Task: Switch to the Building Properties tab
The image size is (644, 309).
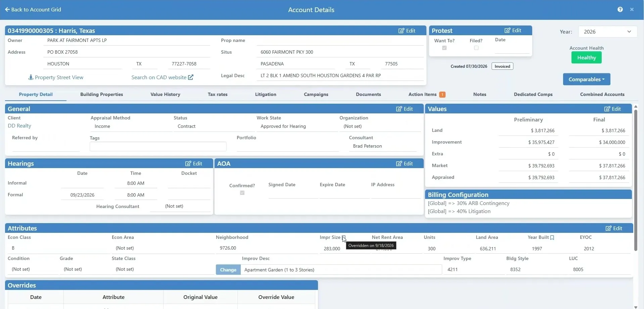Action: pos(101,94)
